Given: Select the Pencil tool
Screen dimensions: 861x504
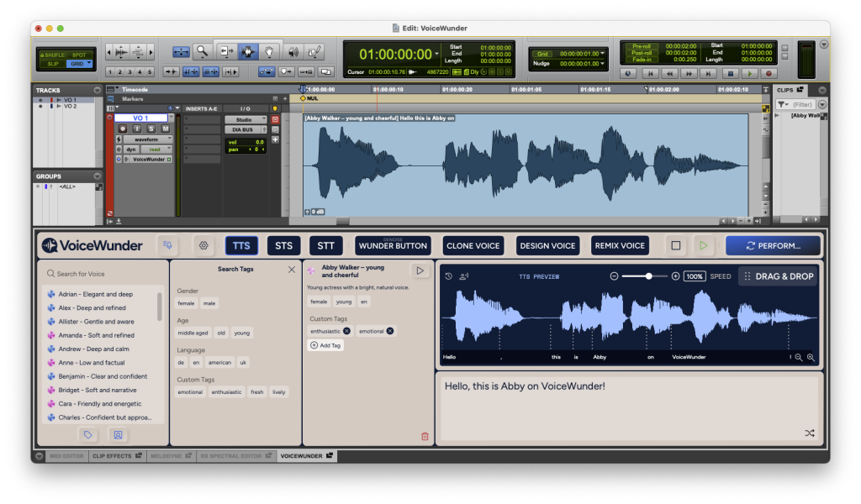Looking at the screenshot, I should pyautogui.click(x=314, y=51).
